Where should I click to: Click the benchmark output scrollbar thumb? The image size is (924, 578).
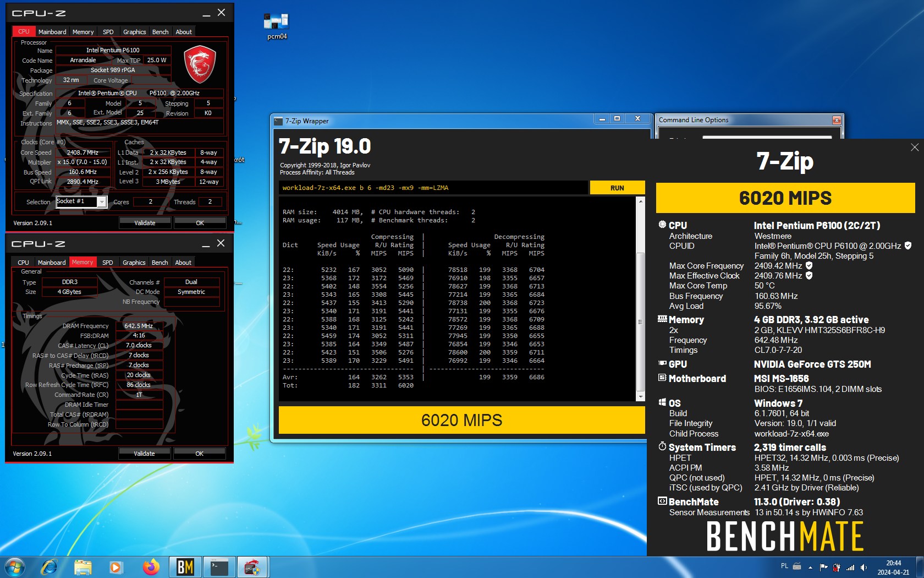tap(640, 322)
